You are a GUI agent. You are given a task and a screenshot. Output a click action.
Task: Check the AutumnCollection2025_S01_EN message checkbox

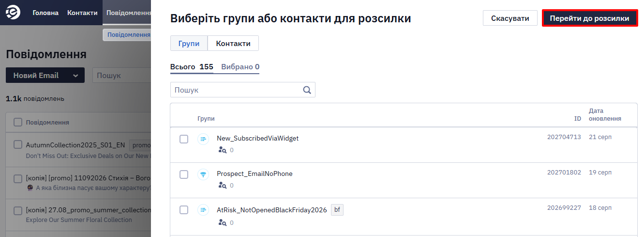tap(18, 144)
